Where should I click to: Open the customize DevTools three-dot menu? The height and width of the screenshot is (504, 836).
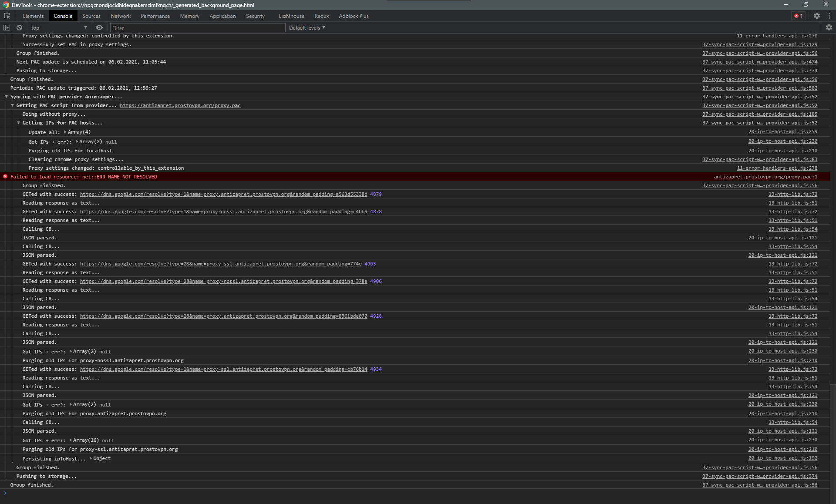point(830,16)
